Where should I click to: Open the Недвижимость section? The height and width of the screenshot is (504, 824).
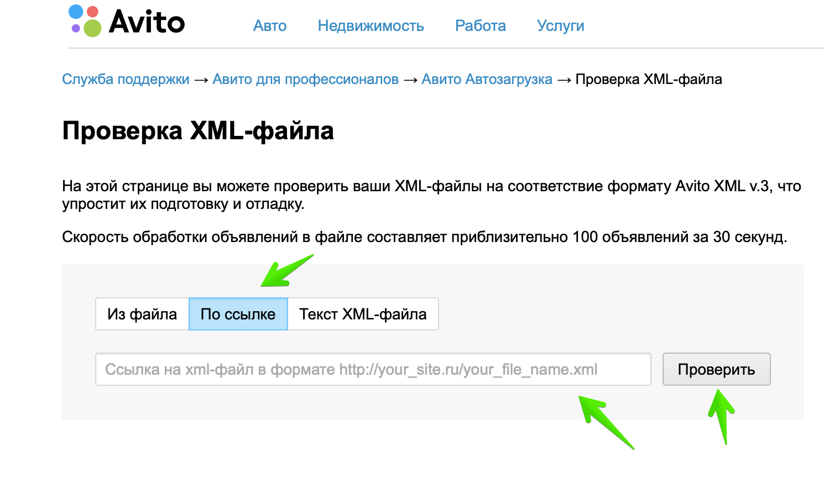[x=371, y=26]
